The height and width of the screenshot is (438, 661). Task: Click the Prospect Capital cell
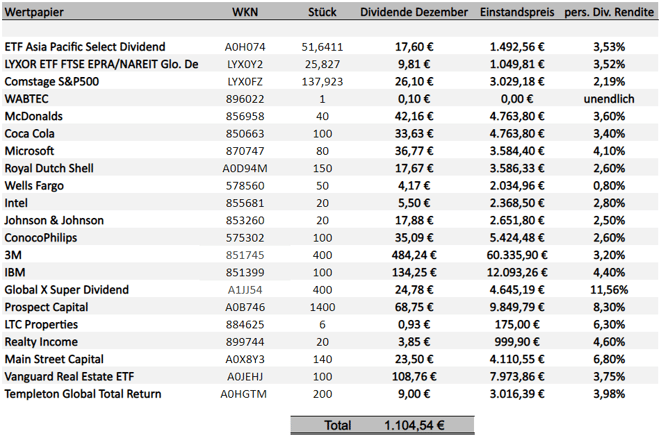coord(46,307)
